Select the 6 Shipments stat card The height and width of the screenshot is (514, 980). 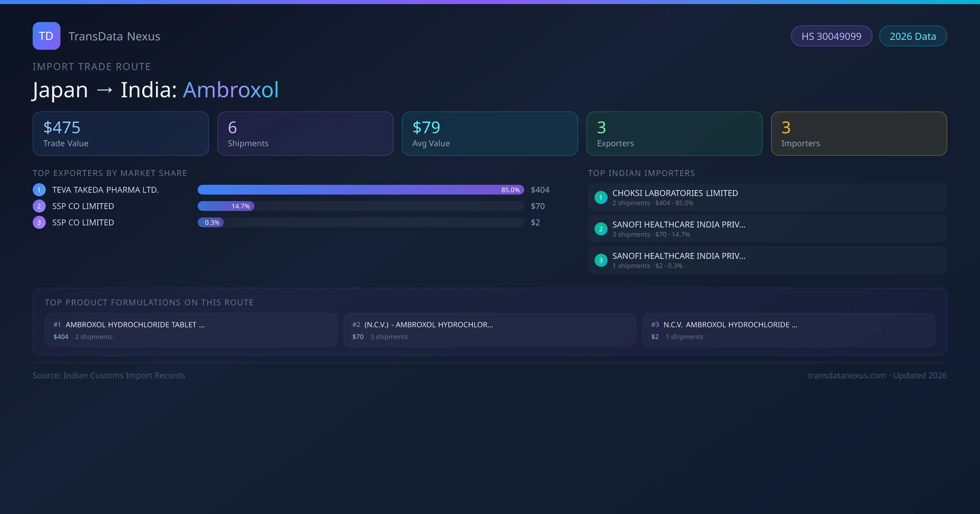pos(305,134)
